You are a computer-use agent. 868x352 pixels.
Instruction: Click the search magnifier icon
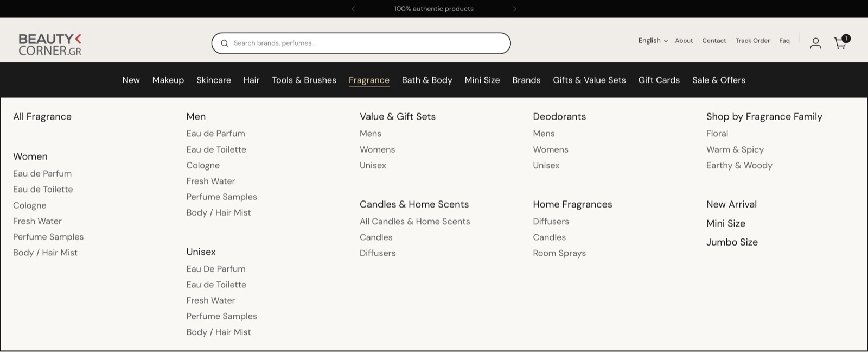(224, 43)
